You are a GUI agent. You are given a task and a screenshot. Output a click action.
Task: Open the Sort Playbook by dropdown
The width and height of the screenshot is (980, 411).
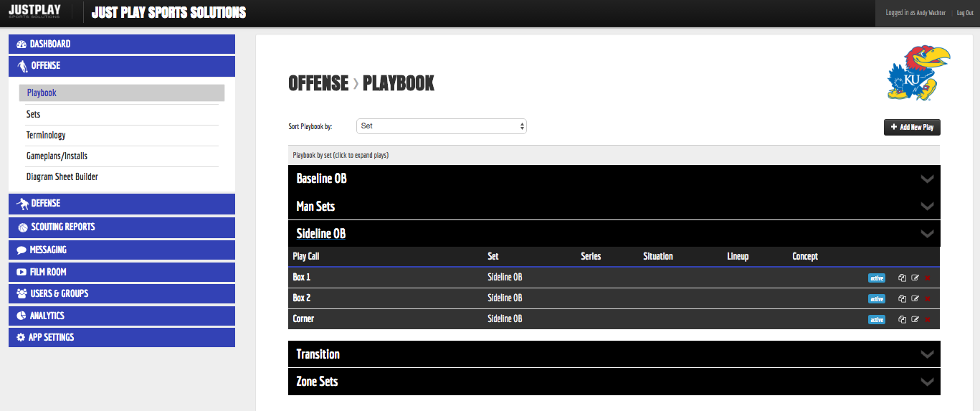click(x=441, y=126)
